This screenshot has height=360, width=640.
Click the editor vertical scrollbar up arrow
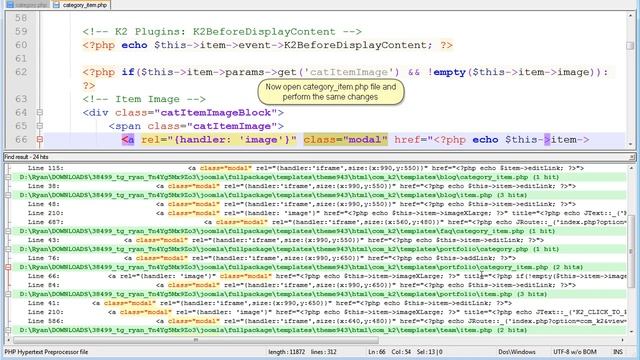631,16
